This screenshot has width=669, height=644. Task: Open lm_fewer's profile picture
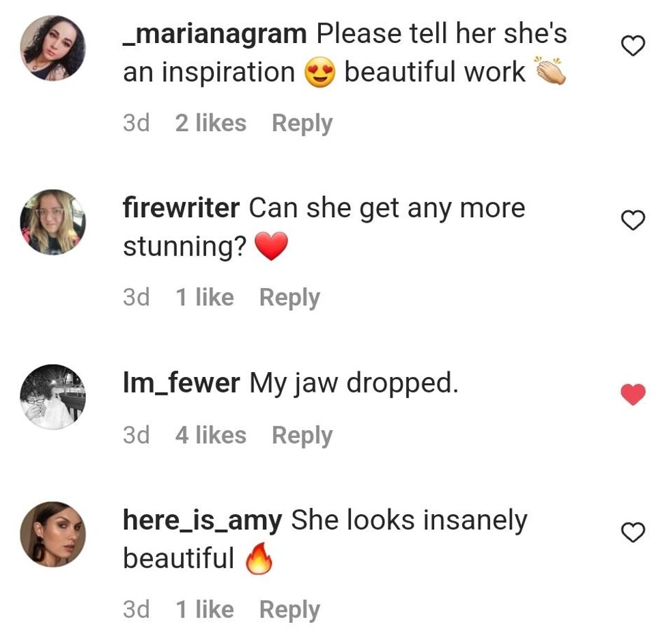53,396
